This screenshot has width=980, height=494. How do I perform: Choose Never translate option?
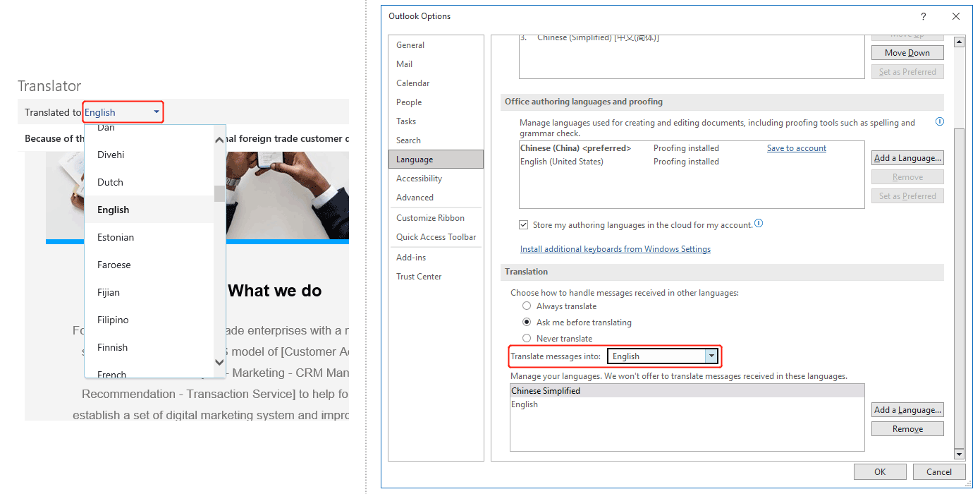point(527,338)
